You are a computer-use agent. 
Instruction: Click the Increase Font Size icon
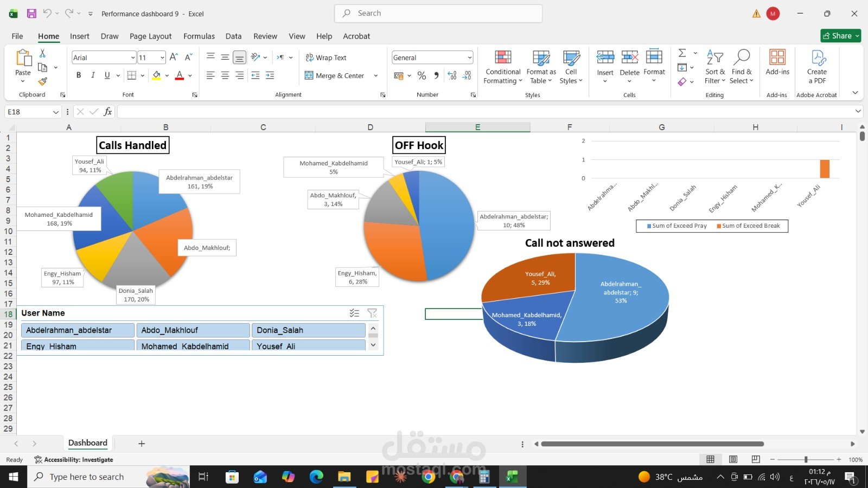[x=174, y=57]
